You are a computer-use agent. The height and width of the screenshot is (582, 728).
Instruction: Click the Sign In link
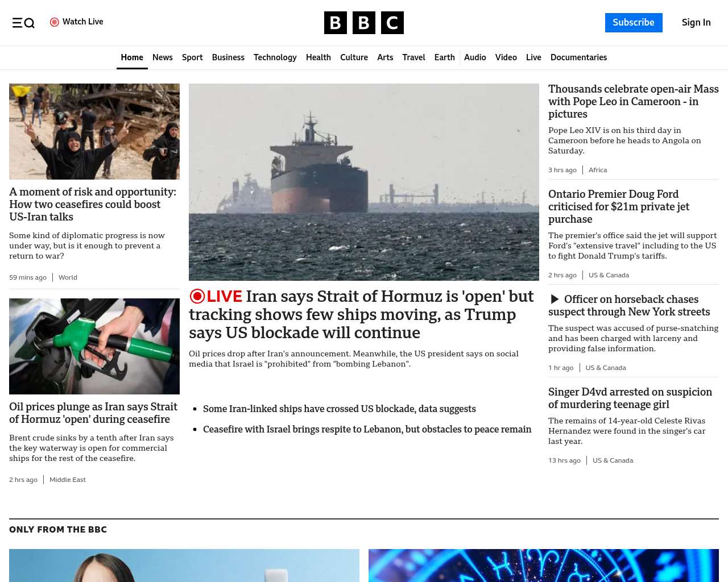696,23
